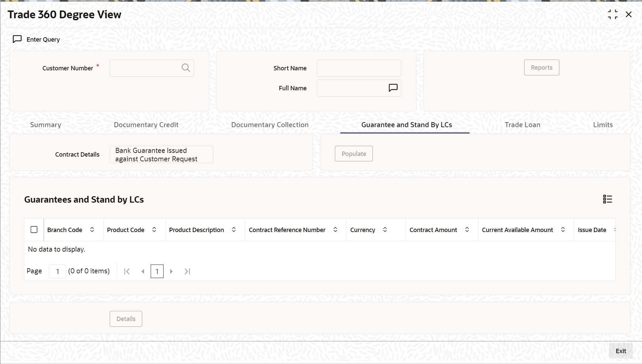This screenshot has width=642, height=364.
Task: Switch grid to single record view icon
Action: (607, 199)
